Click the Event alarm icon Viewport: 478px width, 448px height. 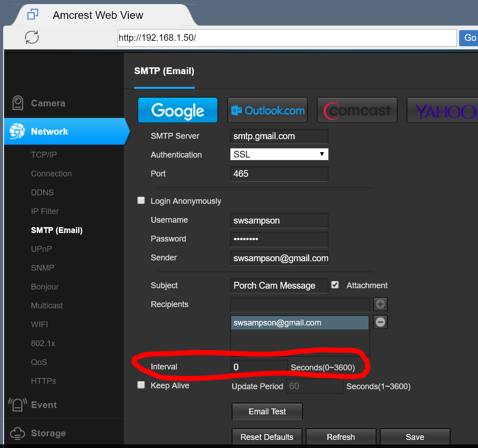point(18,405)
